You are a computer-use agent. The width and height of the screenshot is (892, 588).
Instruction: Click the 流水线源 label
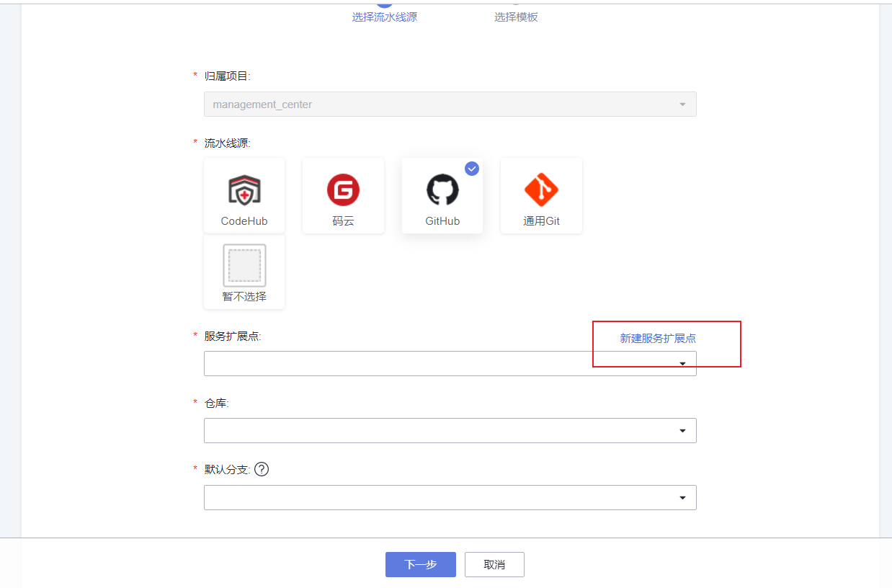228,143
